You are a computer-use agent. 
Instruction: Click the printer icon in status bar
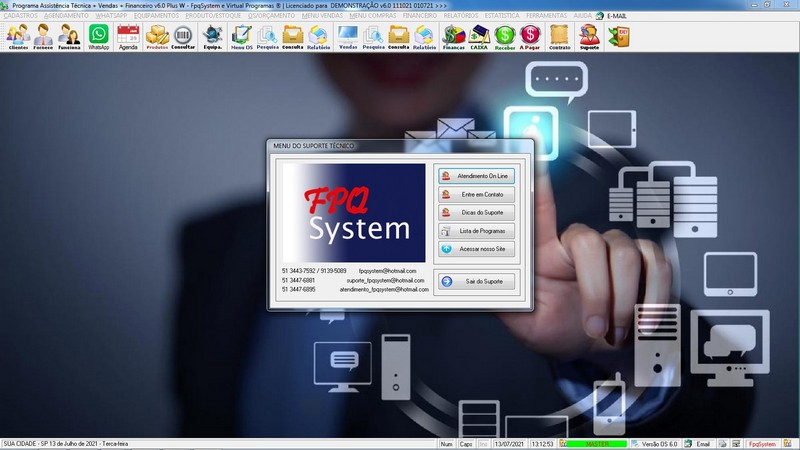722,444
